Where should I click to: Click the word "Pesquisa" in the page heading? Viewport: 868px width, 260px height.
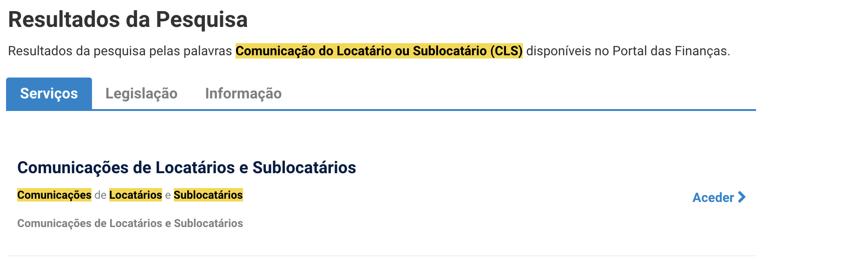201,19
